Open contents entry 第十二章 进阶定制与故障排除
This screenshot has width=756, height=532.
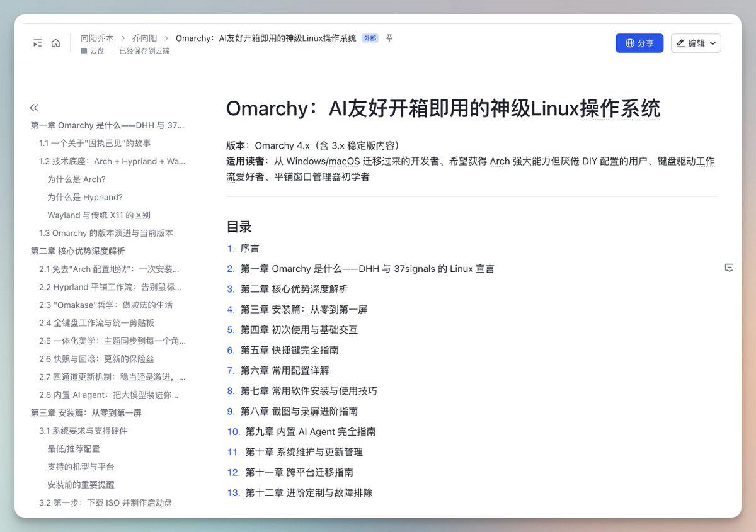point(309,492)
